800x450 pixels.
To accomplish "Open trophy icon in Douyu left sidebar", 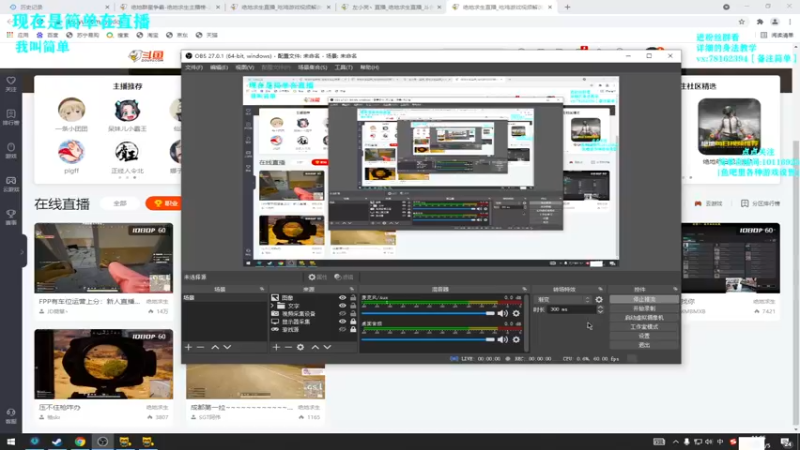I will click(x=11, y=217).
